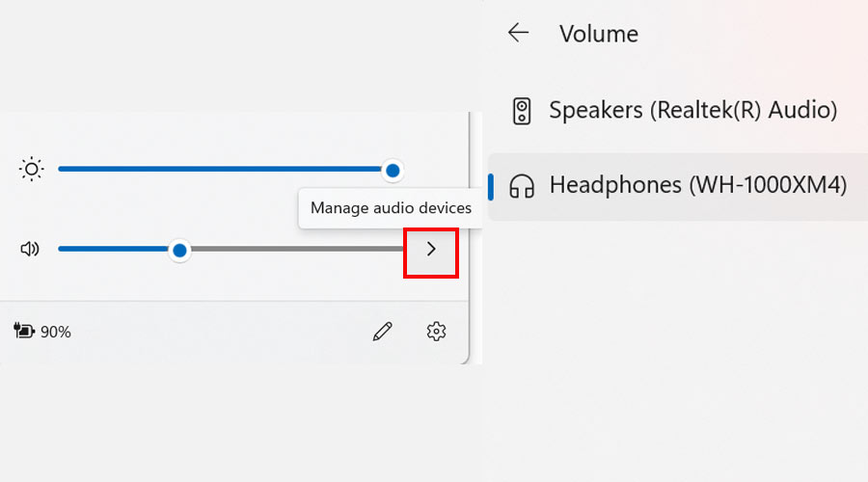Open Manage audio devices chevron arrow
The height and width of the screenshot is (482, 868).
coord(431,249)
